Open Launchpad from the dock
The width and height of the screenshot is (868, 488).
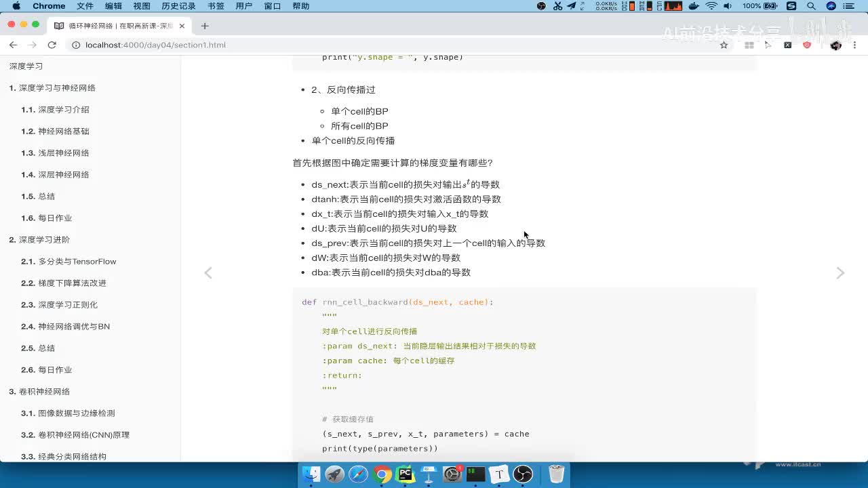coord(335,474)
